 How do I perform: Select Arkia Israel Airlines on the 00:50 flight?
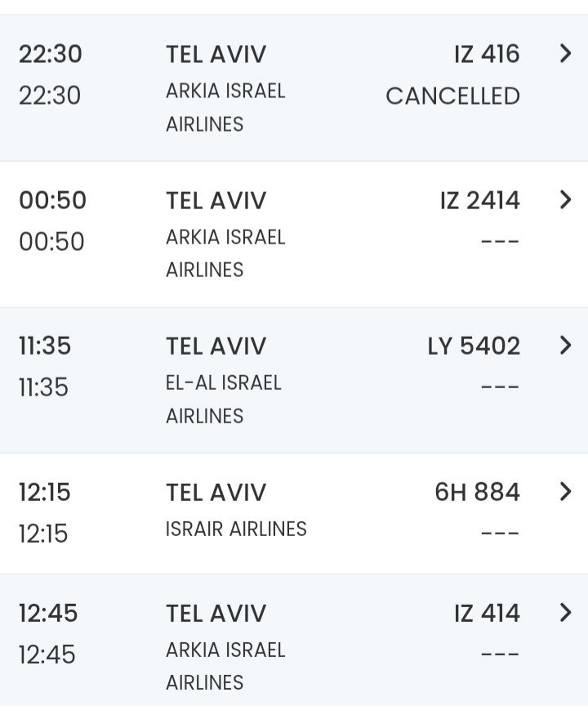[225, 252]
